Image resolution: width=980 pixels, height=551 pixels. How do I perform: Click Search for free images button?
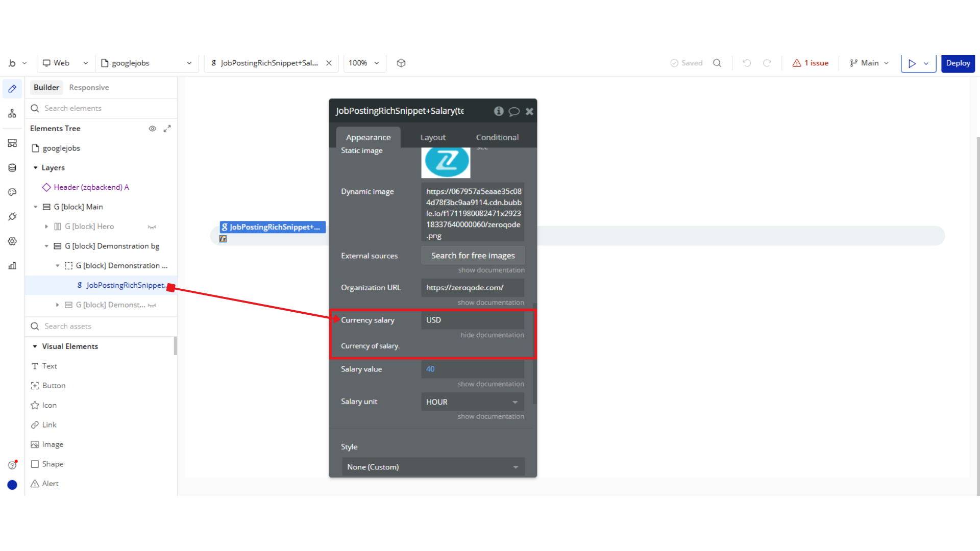click(x=472, y=256)
